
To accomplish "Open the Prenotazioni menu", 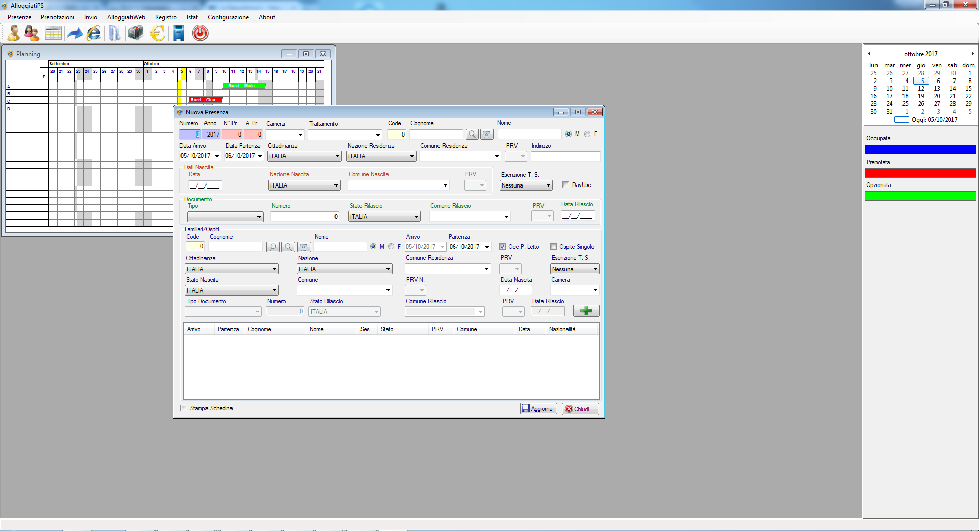I will (x=58, y=17).
